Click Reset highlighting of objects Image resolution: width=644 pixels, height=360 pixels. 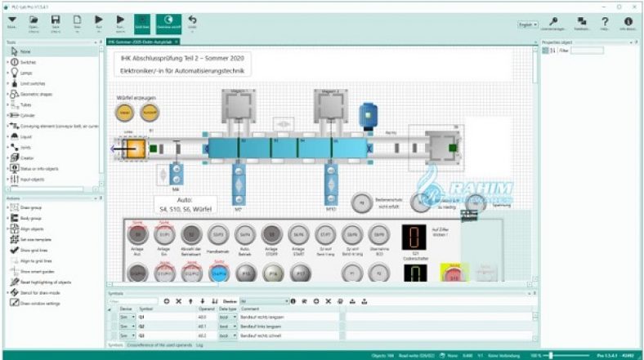coord(40,282)
